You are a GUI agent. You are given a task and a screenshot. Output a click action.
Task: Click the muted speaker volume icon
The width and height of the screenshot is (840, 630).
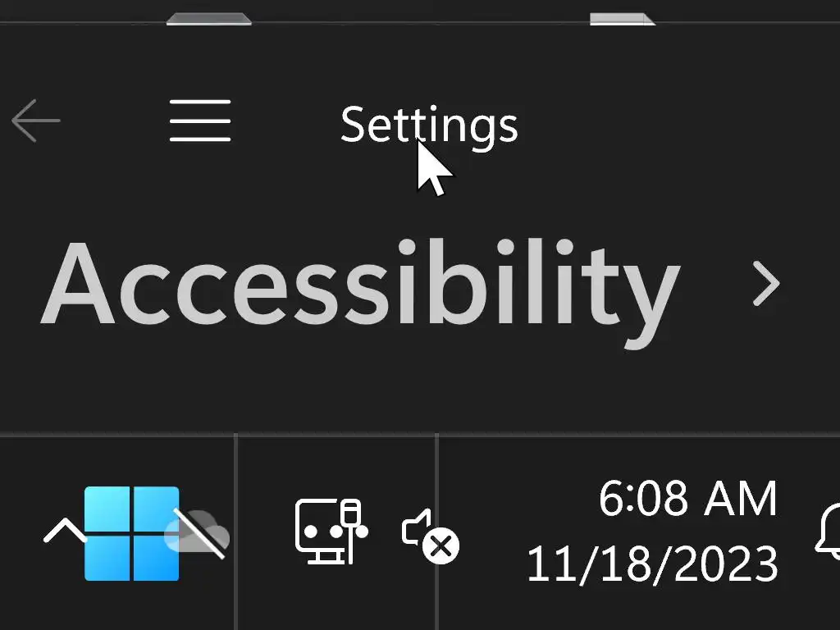tap(430, 536)
